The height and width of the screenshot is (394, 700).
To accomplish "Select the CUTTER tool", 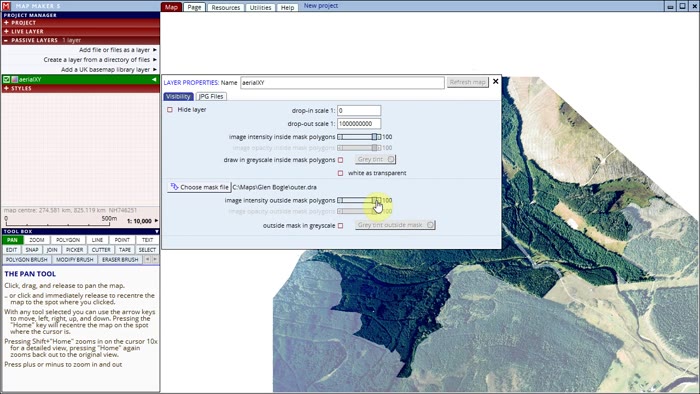I will (101, 250).
